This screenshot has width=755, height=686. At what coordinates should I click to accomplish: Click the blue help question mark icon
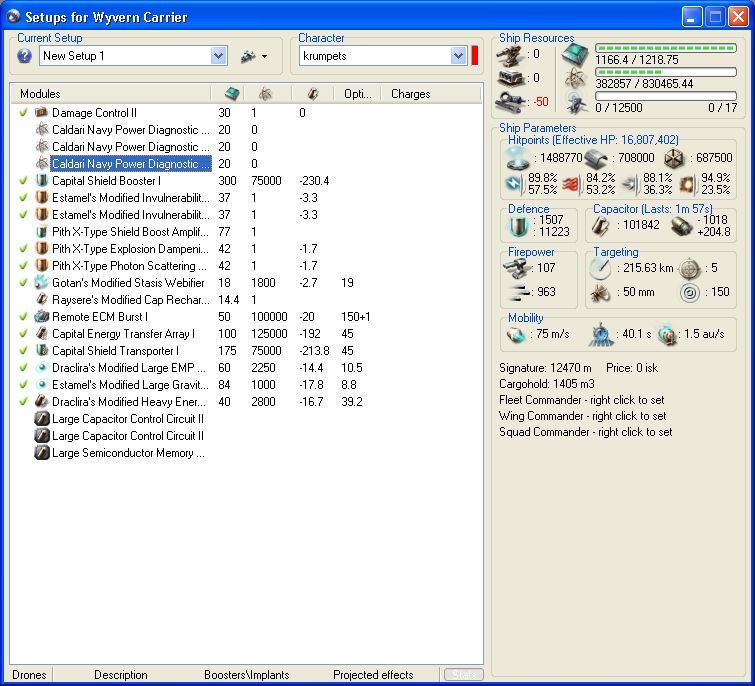[x=24, y=56]
